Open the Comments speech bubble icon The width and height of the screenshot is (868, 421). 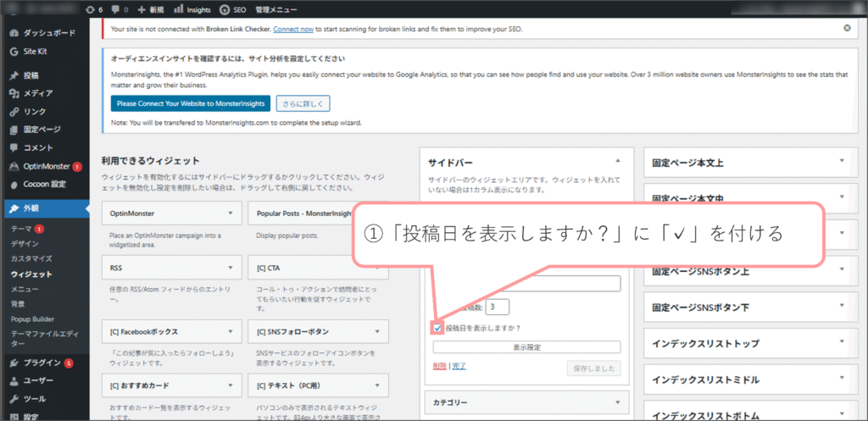[14, 148]
